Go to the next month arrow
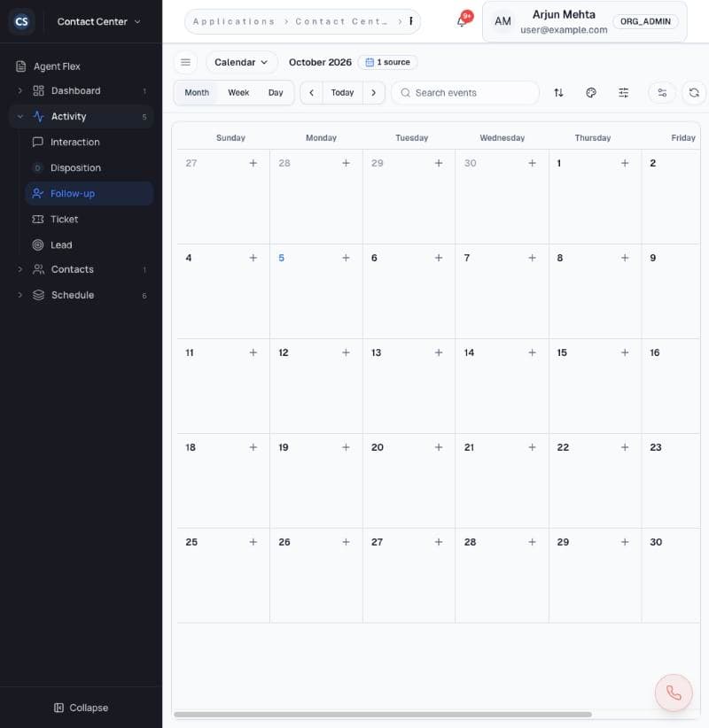 point(373,93)
